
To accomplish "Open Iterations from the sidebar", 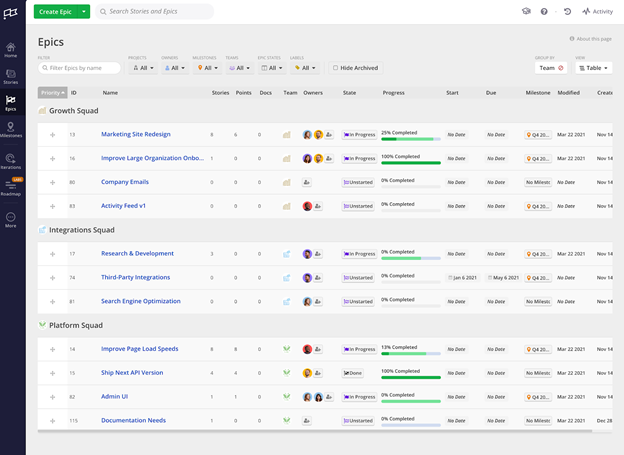I will pyautogui.click(x=11, y=161).
